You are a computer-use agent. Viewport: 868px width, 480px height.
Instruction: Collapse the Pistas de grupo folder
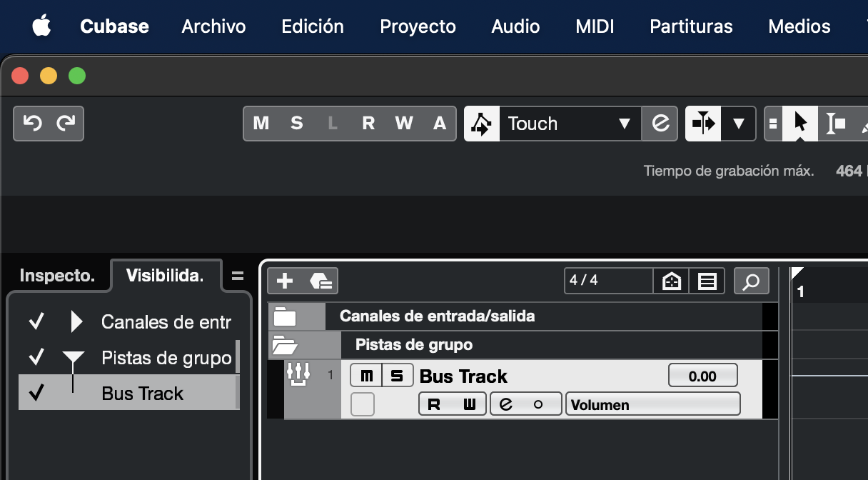click(x=284, y=346)
